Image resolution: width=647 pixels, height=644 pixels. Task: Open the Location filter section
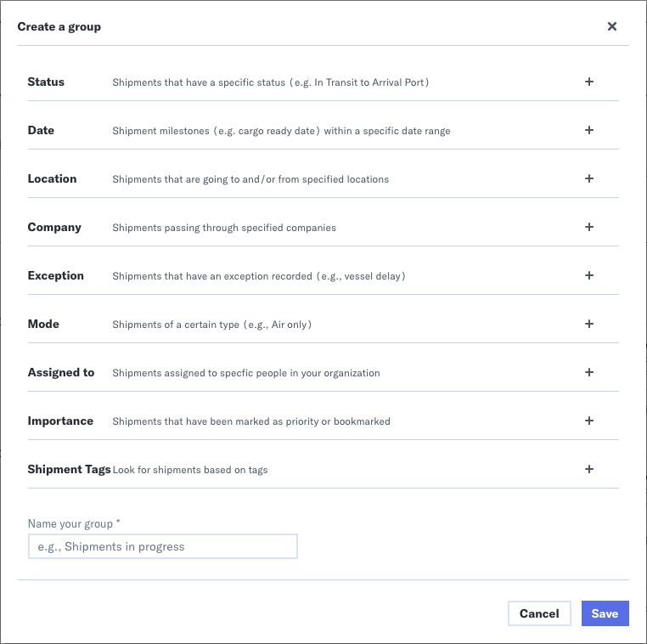[x=52, y=179]
